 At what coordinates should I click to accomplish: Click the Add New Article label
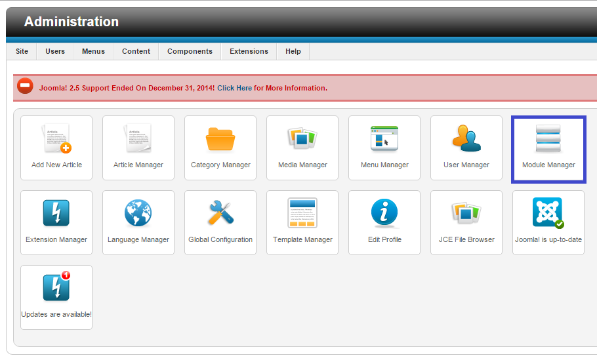click(56, 165)
